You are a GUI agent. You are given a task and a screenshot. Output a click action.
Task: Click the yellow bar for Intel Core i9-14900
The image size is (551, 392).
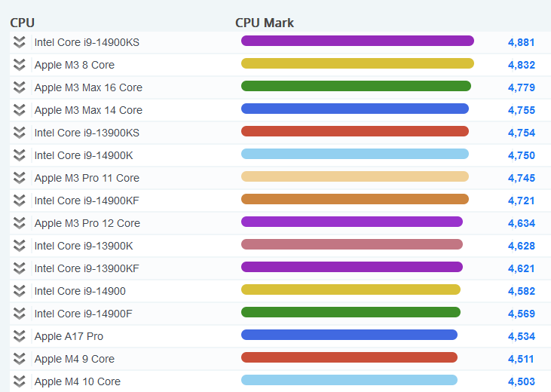350,289
